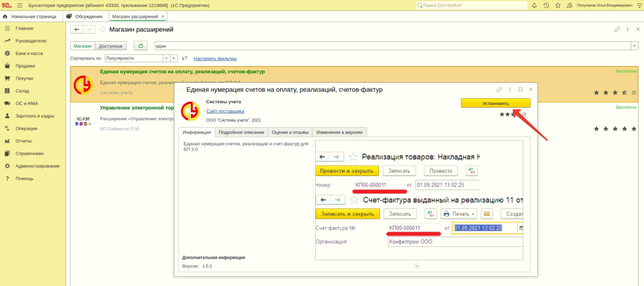Open the three-dot menu in extension dialog
The height and width of the screenshot is (286, 644).
point(510,89)
